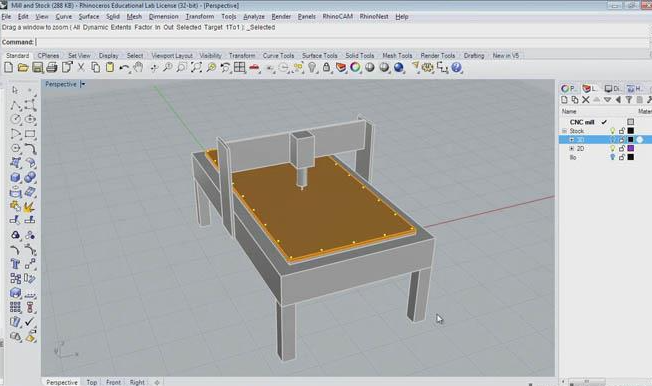Click the Selected option in command prompt

click(x=189, y=27)
